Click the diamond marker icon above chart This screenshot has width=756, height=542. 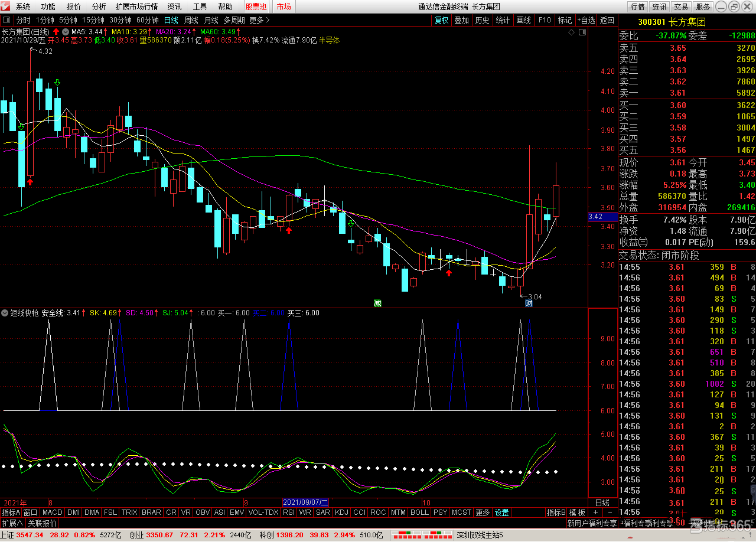point(571,32)
